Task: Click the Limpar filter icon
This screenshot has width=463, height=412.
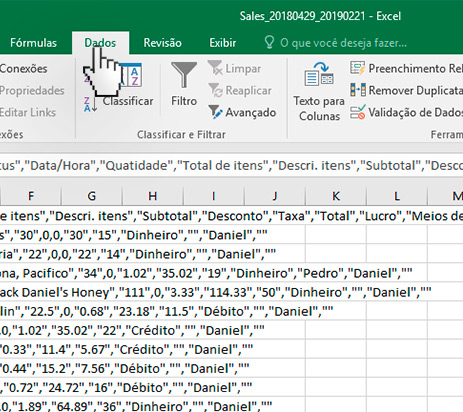Action: 215,68
